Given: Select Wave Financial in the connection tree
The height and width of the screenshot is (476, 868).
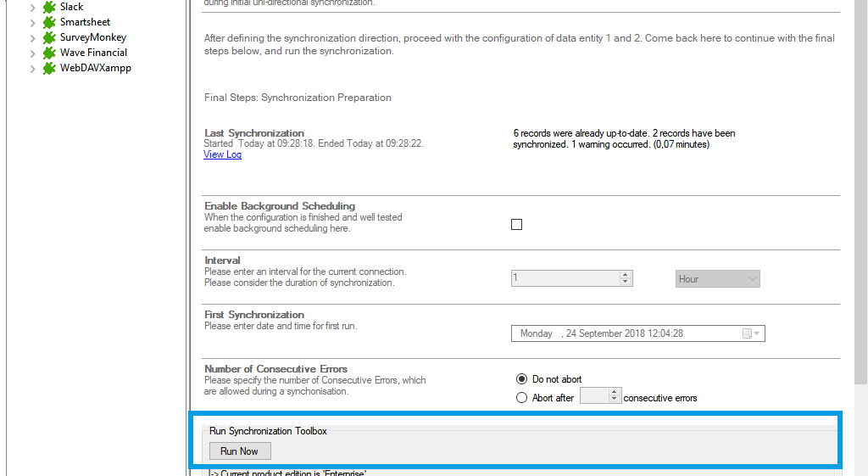Looking at the screenshot, I should click(93, 53).
